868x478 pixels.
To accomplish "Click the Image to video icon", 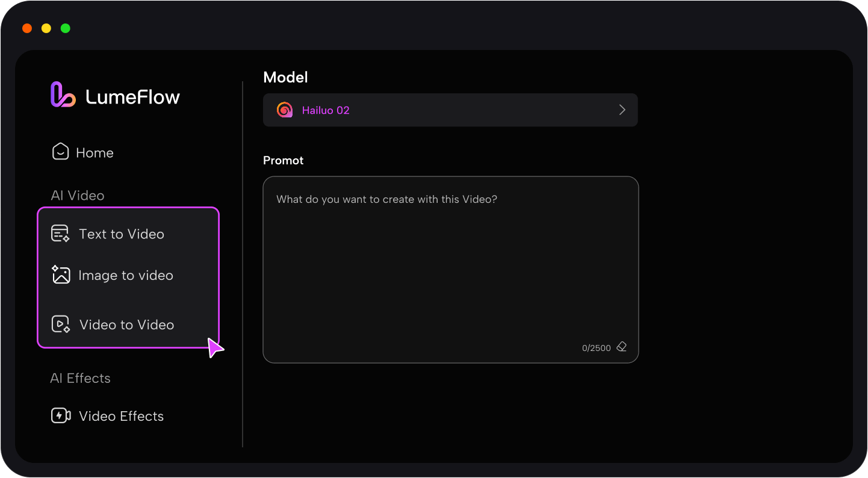I will click(60, 275).
